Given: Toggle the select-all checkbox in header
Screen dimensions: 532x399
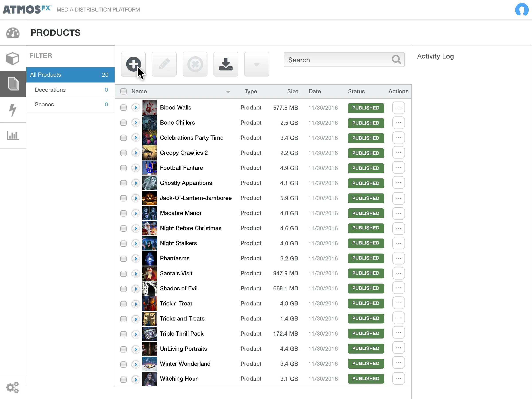Looking at the screenshot, I should [x=123, y=91].
